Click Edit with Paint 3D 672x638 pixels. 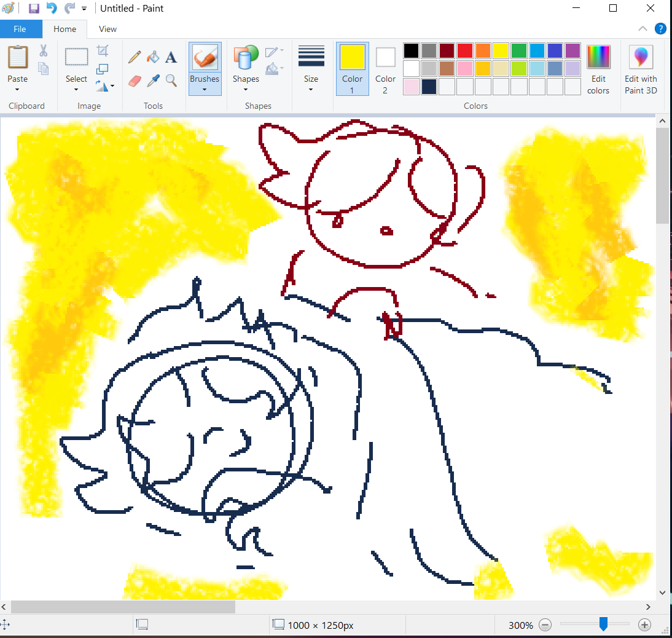641,68
